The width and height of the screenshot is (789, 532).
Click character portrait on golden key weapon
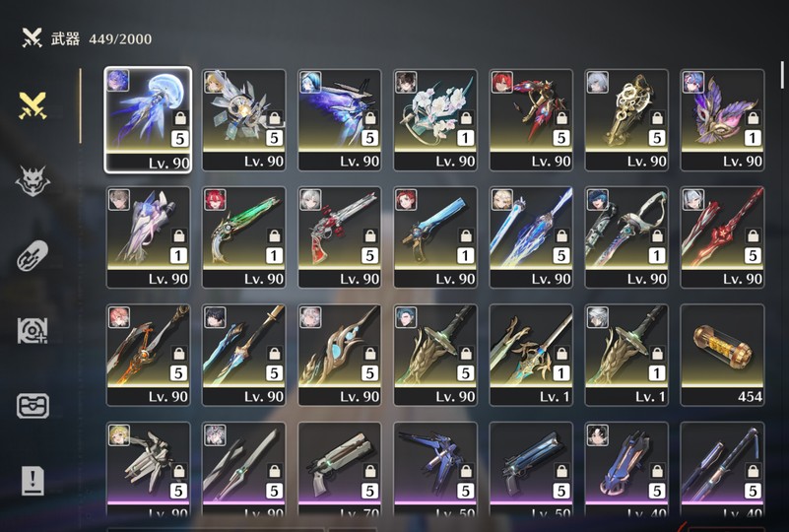click(598, 82)
